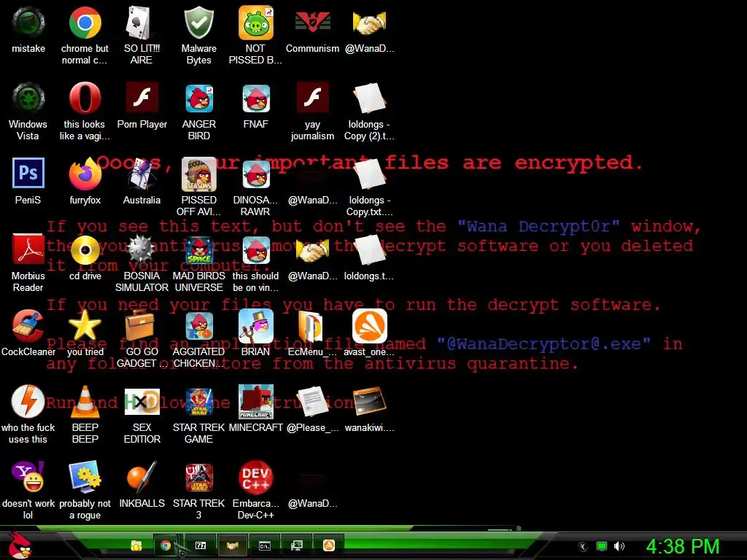The width and height of the screenshot is (747, 560).
Task: Switch to 7-Zip taskbar button
Action: [x=201, y=545]
